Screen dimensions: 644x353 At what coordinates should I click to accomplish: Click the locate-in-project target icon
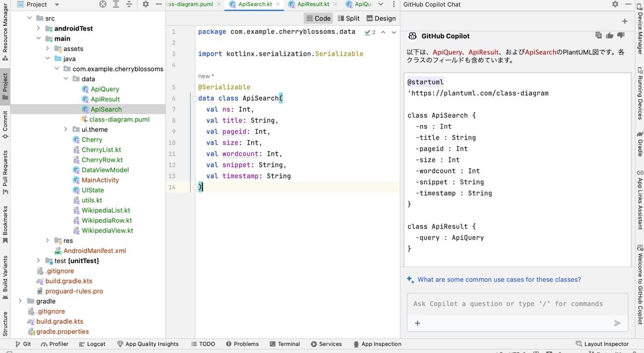pyautogui.click(x=103, y=4)
